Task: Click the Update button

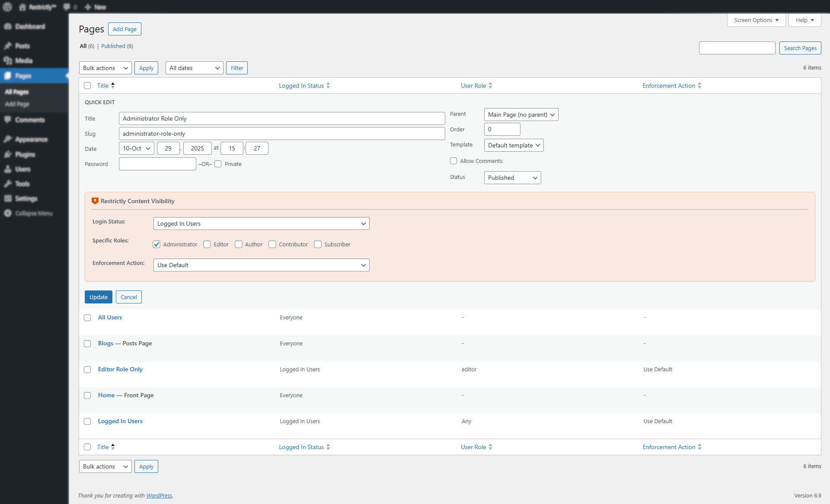Action: click(98, 297)
